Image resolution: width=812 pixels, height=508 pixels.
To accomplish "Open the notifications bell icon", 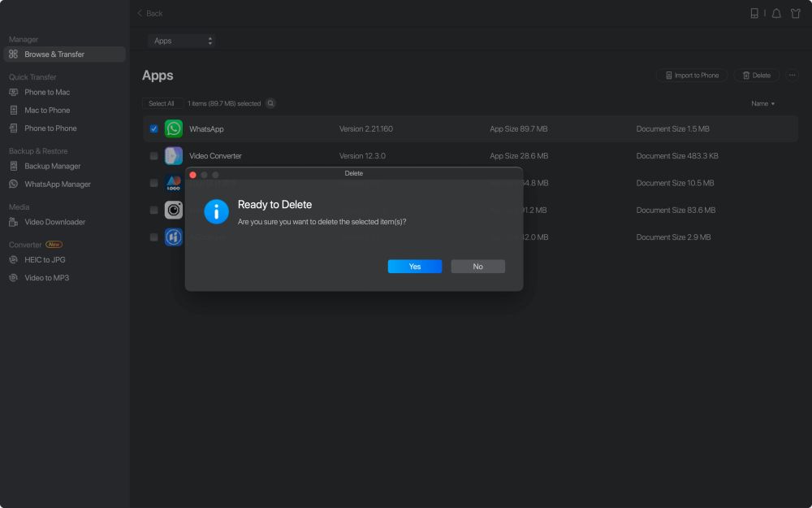I will 776,14.
